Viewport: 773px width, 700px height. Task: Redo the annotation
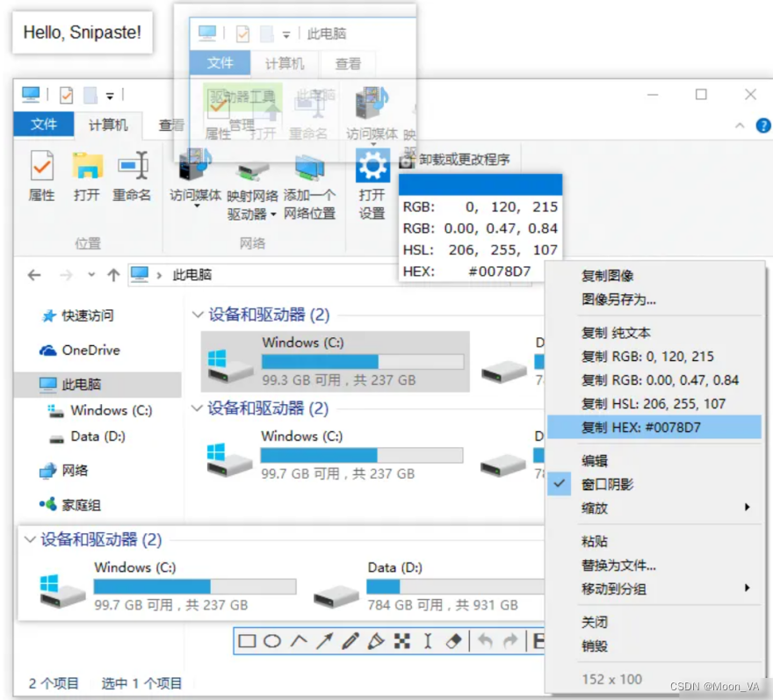[510, 641]
